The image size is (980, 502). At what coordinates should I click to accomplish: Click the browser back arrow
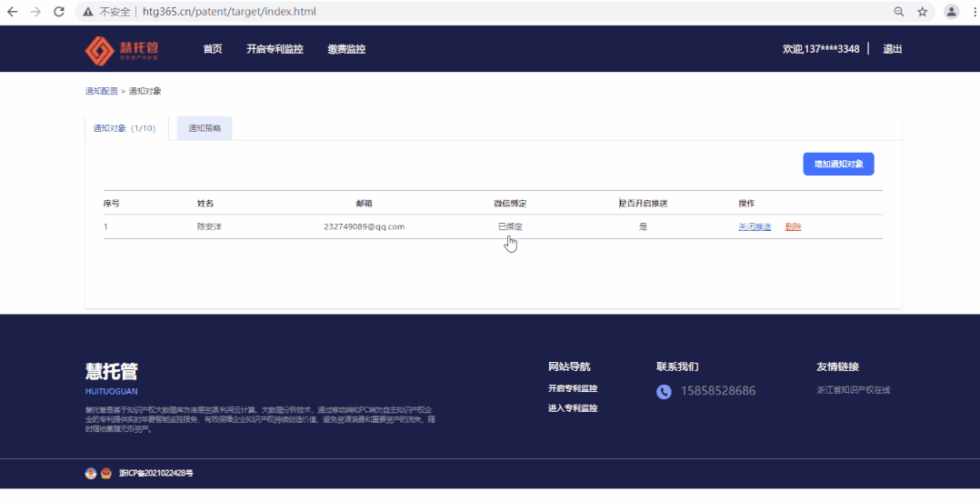[12, 11]
